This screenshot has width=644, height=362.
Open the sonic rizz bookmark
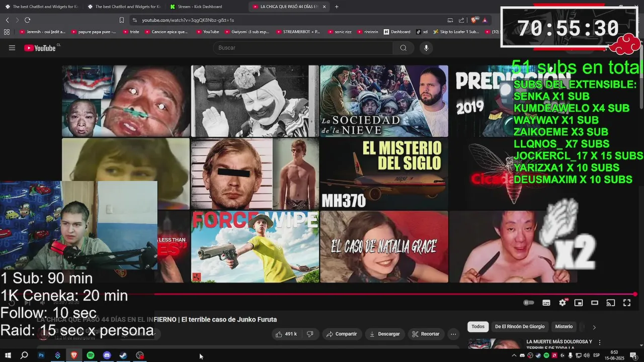[339, 32]
